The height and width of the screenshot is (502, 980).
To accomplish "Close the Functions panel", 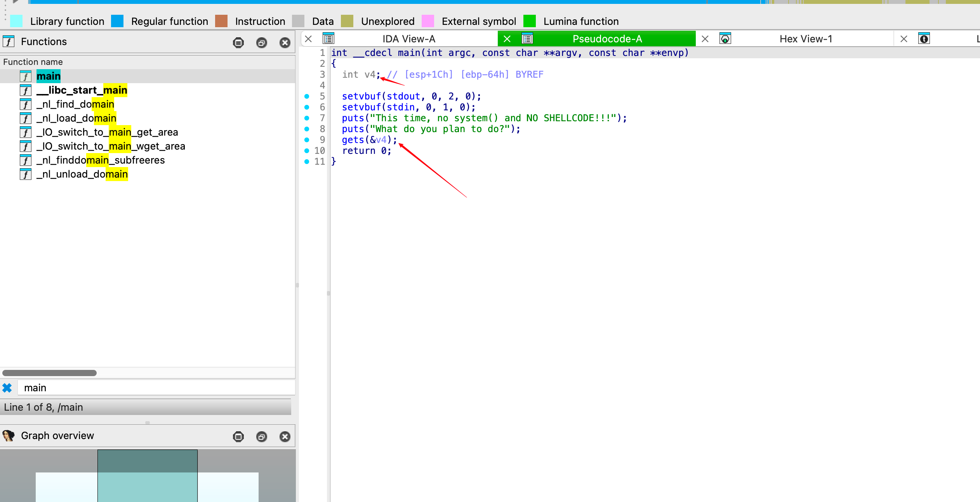I will 285,42.
